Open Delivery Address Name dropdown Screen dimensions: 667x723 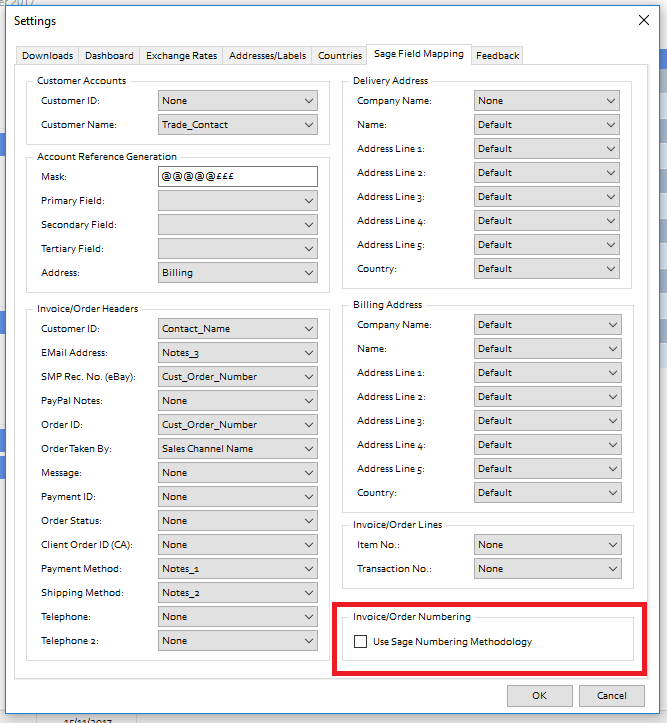[547, 124]
